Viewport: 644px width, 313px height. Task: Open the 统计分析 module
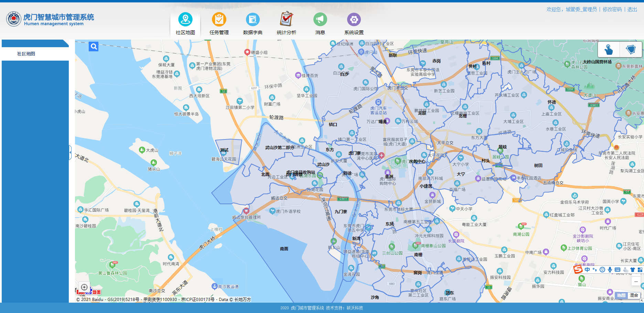point(287,23)
